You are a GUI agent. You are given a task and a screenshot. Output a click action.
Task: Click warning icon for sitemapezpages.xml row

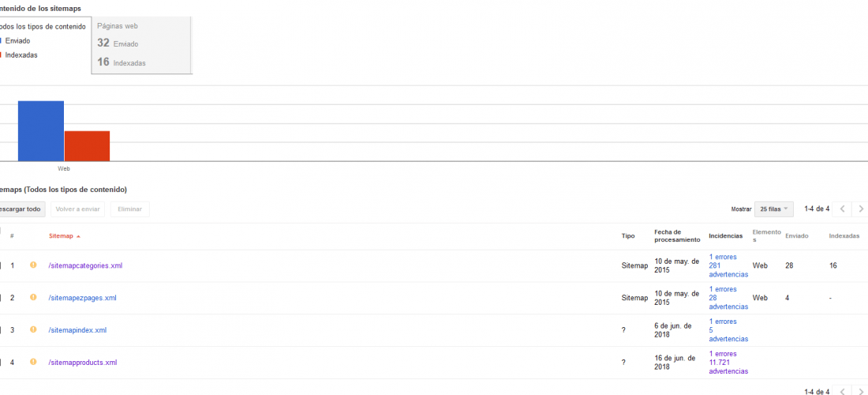(33, 298)
